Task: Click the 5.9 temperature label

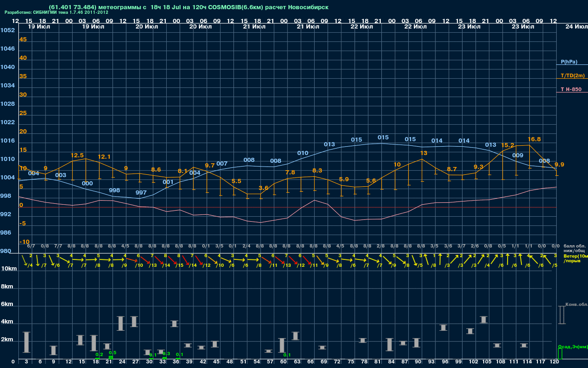Action: point(344,179)
